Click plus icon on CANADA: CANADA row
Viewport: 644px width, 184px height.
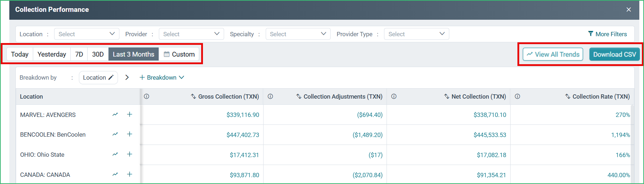pyautogui.click(x=130, y=174)
